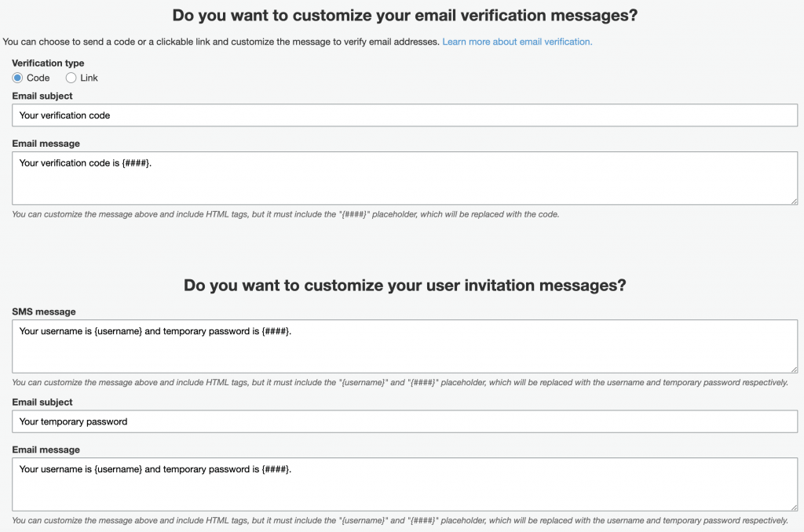Click the email verification messages heading
Viewport: 804px width, 532px height.
(x=404, y=16)
